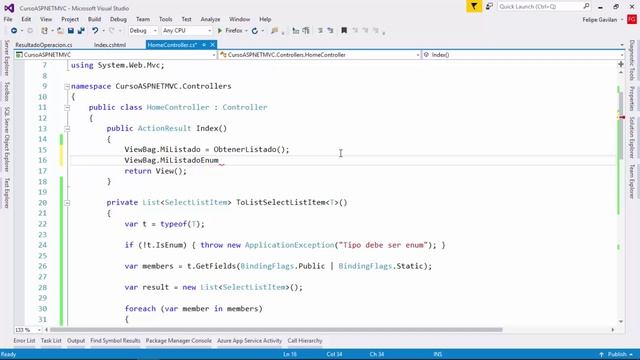Viewport: 640px width, 360px height.
Task: Click the Navigate Forward toolbar icon
Action: (x=29, y=31)
